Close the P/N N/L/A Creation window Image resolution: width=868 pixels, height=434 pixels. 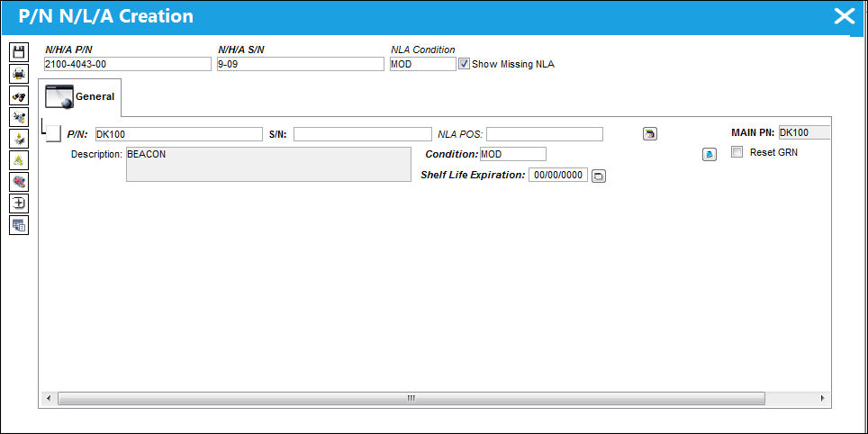845,16
